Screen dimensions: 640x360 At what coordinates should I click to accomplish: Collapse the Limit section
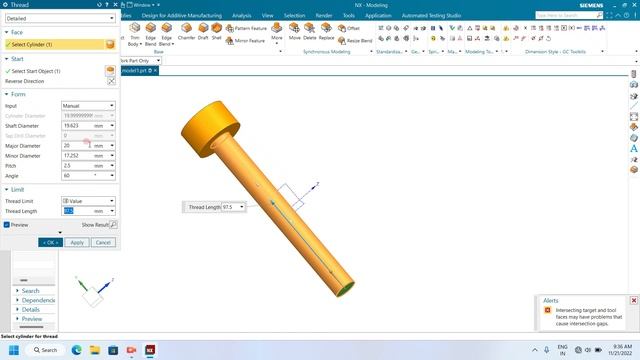click(x=7, y=189)
